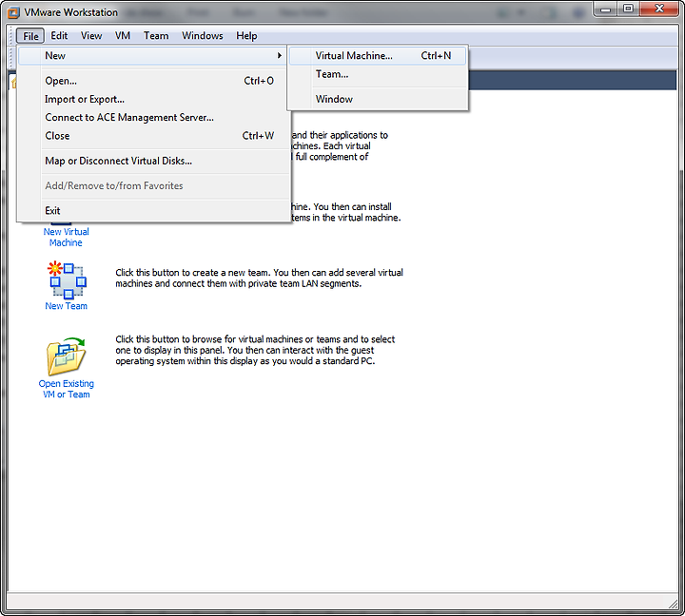Click the resize grip in the status bar corner
Screen dimensions: 685x616
674,604
